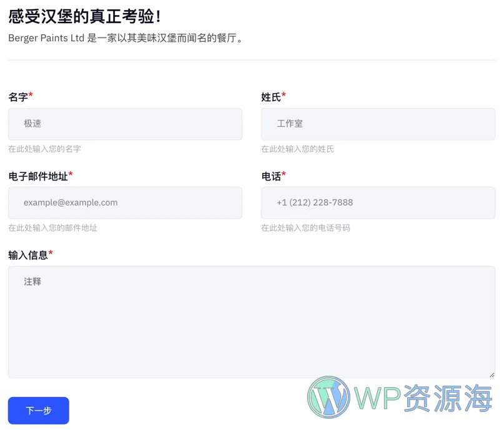Click the 下一步 next step button
This screenshot has width=504, height=432.
point(39,411)
